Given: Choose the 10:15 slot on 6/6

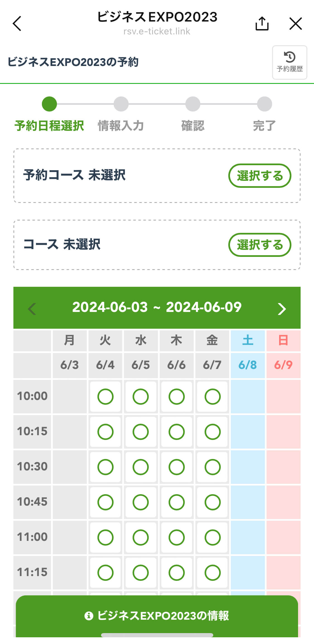Looking at the screenshot, I should click(x=176, y=432).
